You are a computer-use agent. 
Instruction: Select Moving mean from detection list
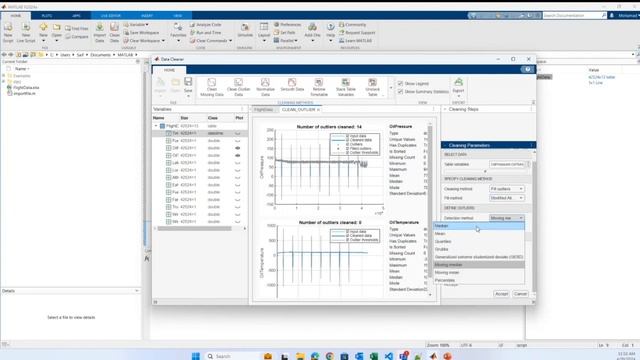tap(479, 273)
